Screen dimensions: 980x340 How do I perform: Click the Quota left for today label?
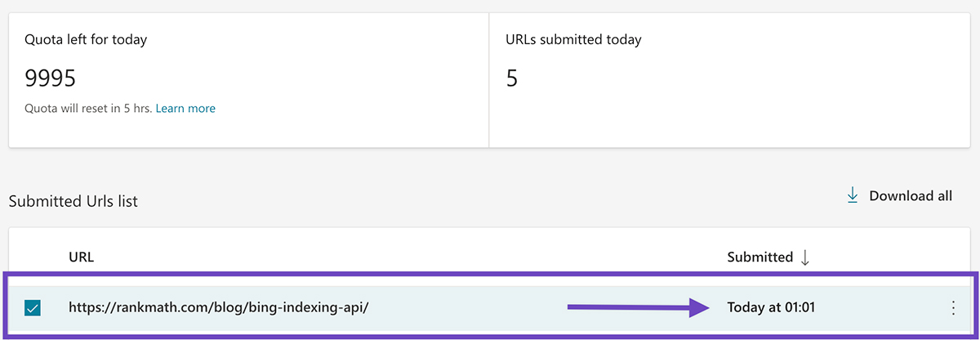[86, 39]
